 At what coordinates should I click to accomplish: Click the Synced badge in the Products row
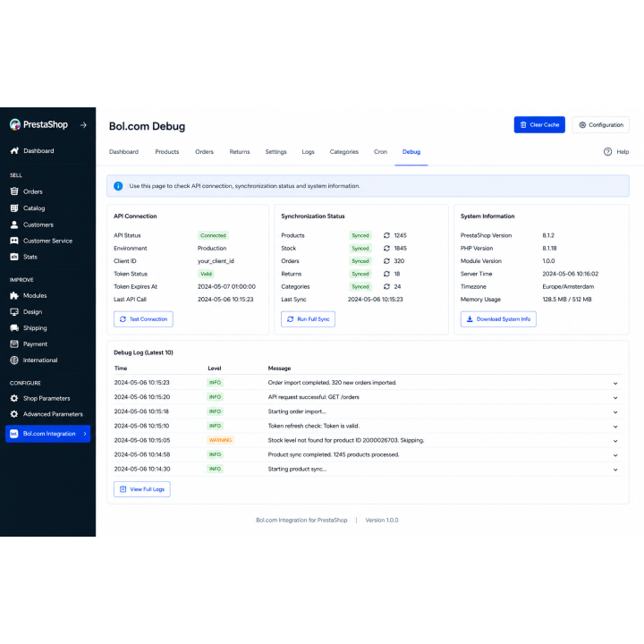coord(360,235)
